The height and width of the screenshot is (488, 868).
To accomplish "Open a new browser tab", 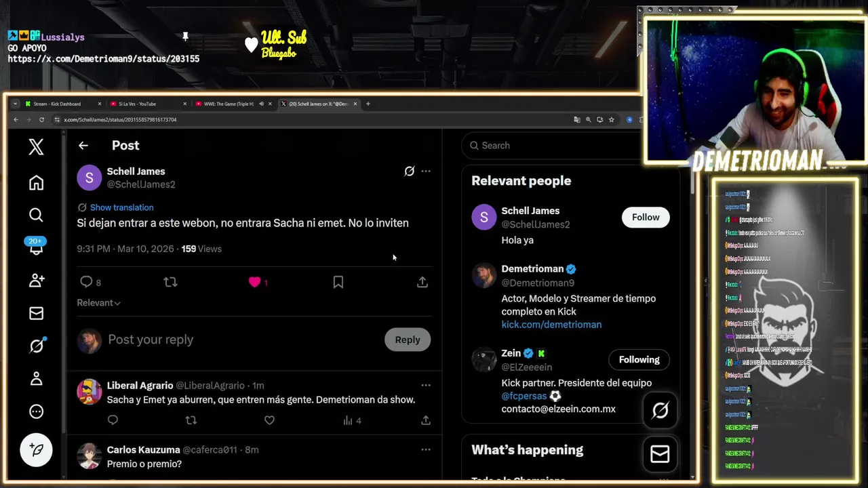I will pyautogui.click(x=368, y=104).
